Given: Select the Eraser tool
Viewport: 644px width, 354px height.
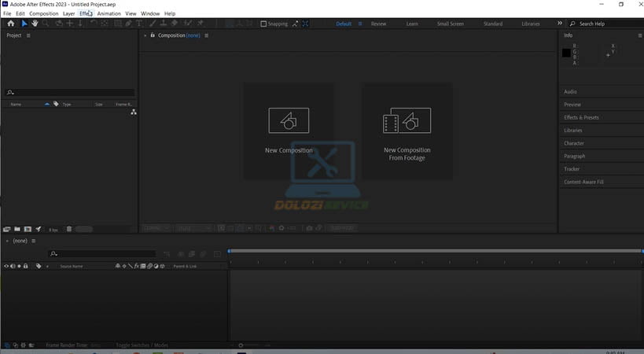Looking at the screenshot, I should pyautogui.click(x=175, y=24).
